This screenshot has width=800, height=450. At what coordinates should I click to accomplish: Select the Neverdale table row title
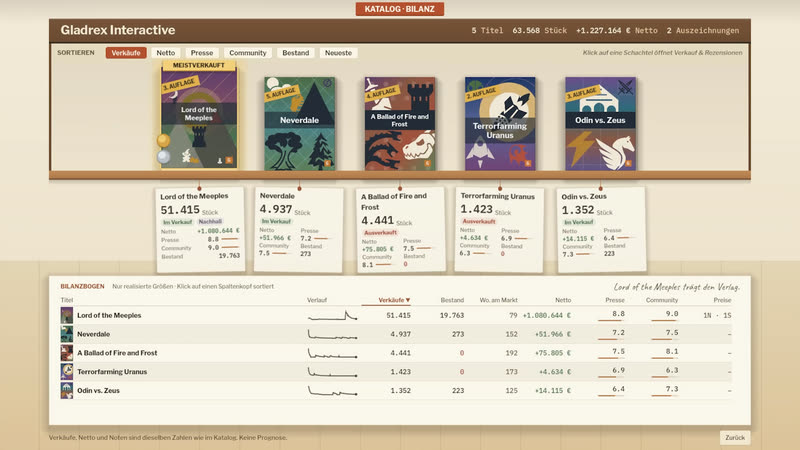coord(93,334)
